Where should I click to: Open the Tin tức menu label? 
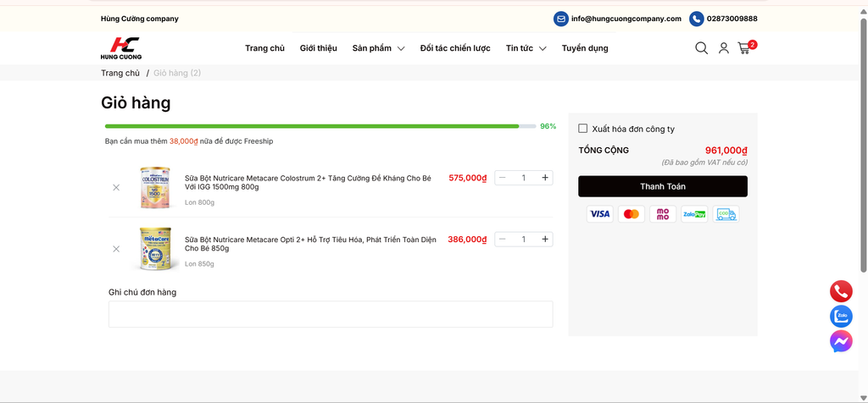click(520, 48)
